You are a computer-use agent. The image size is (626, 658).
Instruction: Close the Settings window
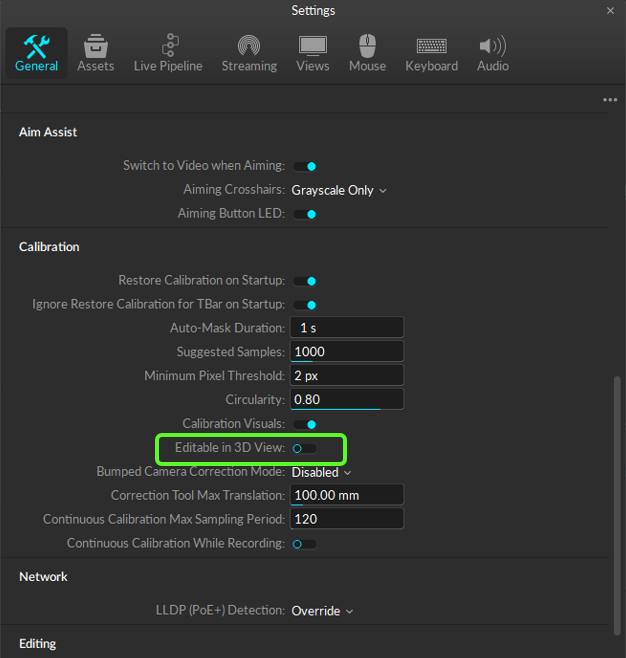point(610,10)
